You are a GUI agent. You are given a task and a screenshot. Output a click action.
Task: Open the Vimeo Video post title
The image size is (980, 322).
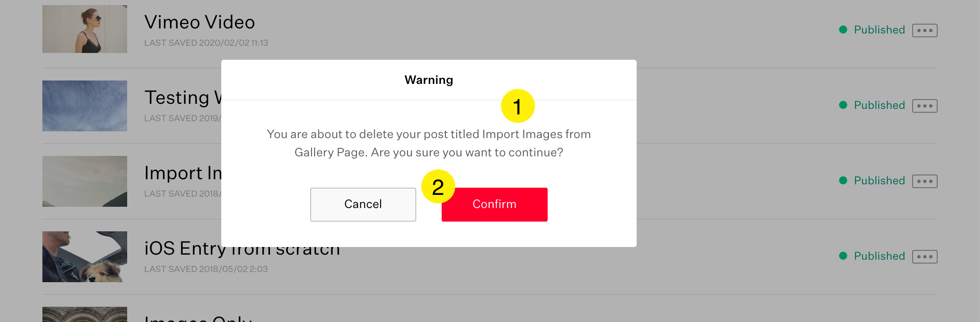coord(199,22)
